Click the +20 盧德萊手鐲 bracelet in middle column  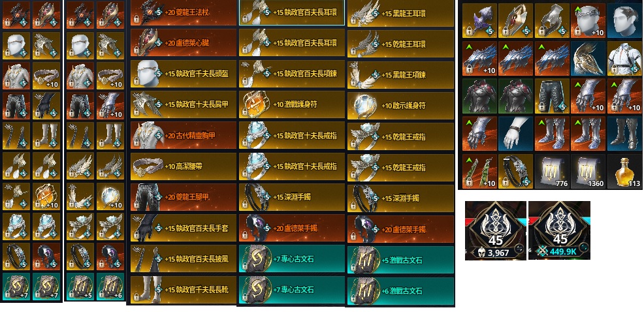[x=291, y=228]
